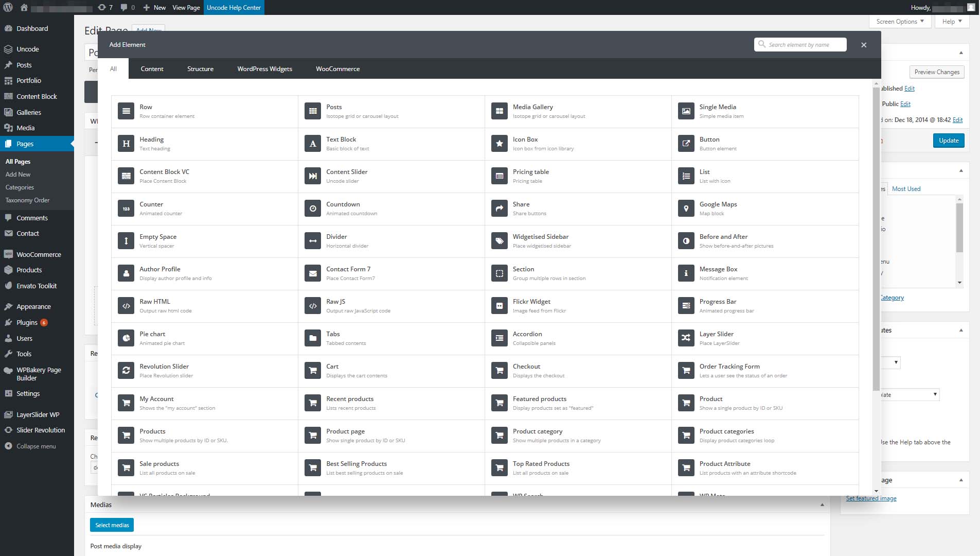Image resolution: width=980 pixels, height=556 pixels.
Task: Select the Countdown element icon
Action: pyautogui.click(x=313, y=208)
